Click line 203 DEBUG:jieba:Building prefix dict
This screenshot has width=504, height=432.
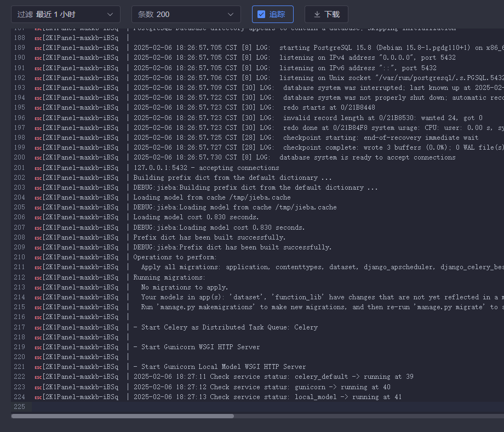pos(255,187)
